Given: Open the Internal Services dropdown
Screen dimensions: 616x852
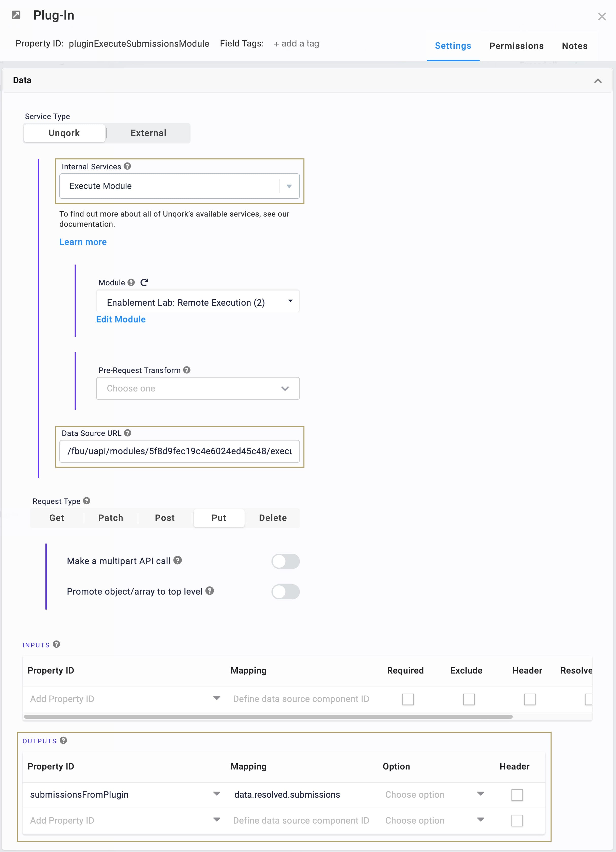Looking at the screenshot, I should click(x=179, y=186).
